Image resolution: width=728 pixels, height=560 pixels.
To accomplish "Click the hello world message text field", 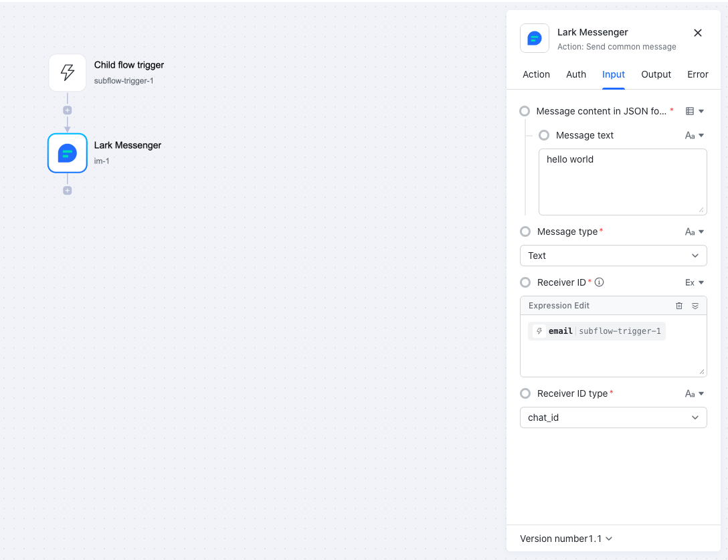I will [622, 181].
